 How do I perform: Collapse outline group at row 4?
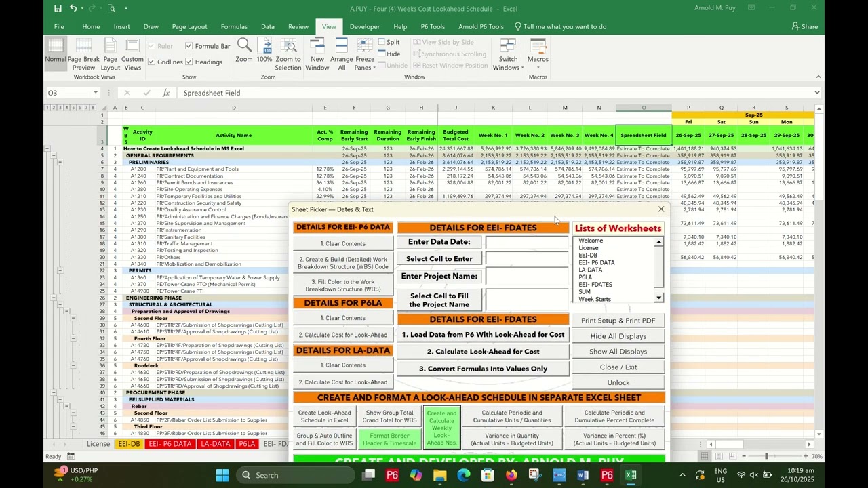click(x=47, y=148)
